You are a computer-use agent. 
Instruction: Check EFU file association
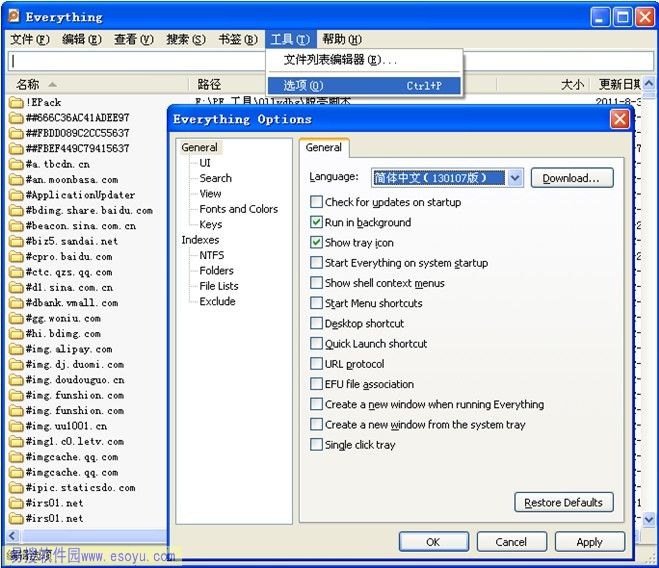click(316, 383)
